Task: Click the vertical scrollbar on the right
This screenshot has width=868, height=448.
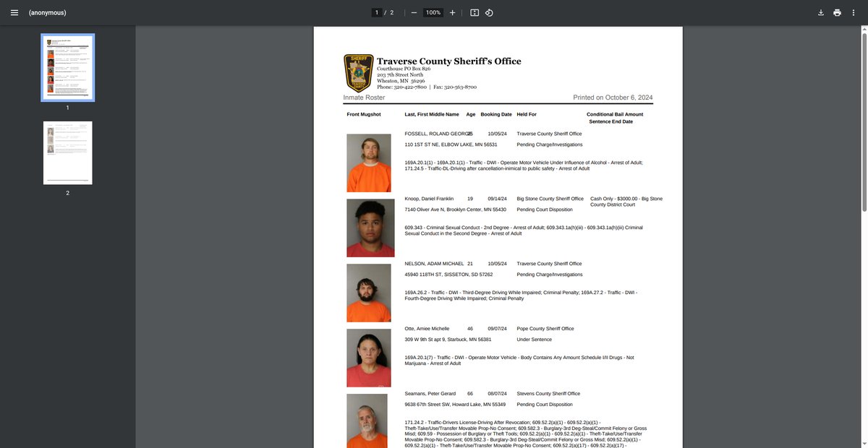Action: coord(864,123)
